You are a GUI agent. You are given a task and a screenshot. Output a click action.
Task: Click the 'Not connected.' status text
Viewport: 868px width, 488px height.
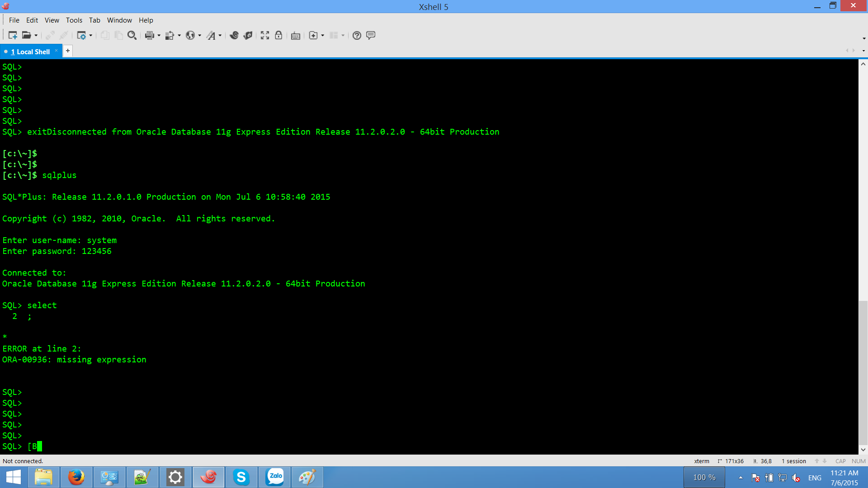pos(23,461)
